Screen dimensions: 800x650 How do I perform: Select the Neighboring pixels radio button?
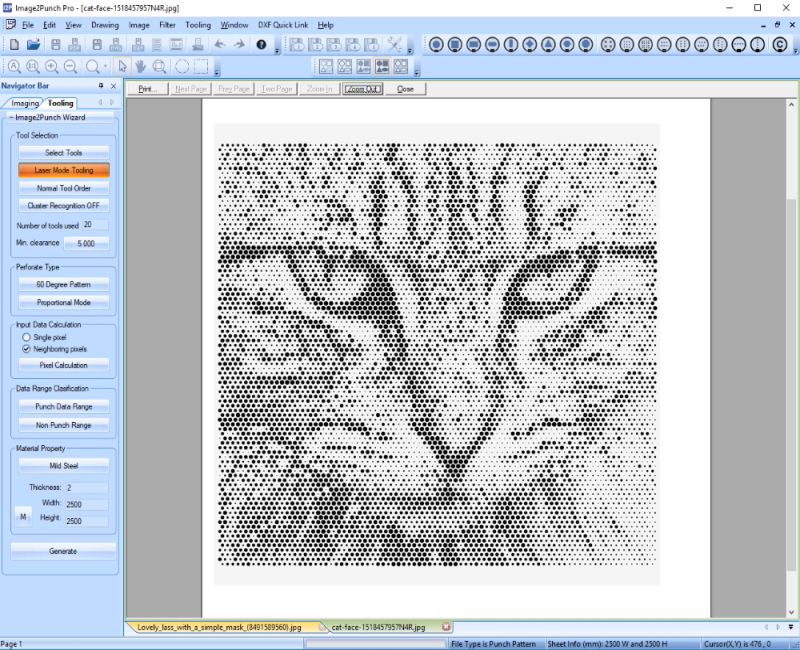click(26, 349)
